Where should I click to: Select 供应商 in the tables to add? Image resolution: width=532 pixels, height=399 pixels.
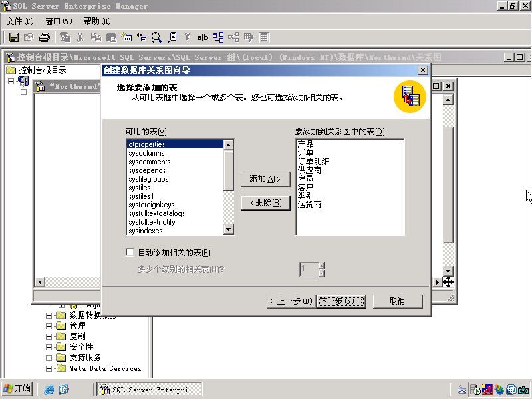pyautogui.click(x=350, y=170)
